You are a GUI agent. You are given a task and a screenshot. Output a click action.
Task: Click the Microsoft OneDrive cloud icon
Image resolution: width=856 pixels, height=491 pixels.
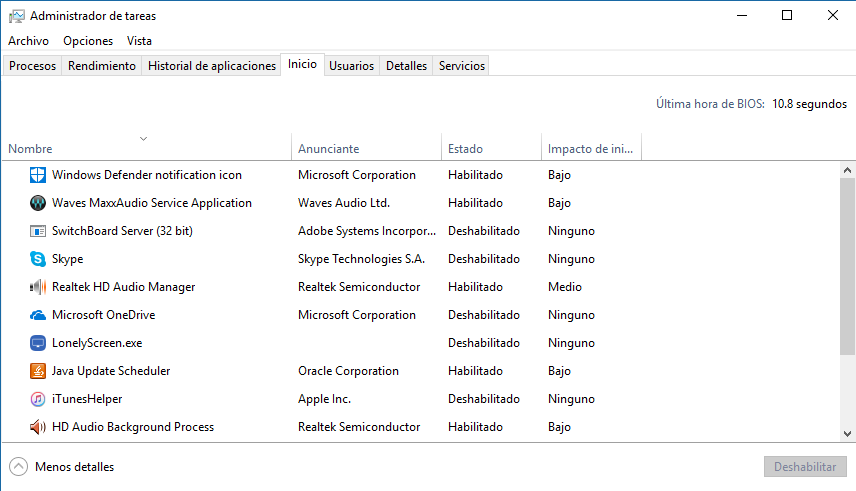click(38, 315)
